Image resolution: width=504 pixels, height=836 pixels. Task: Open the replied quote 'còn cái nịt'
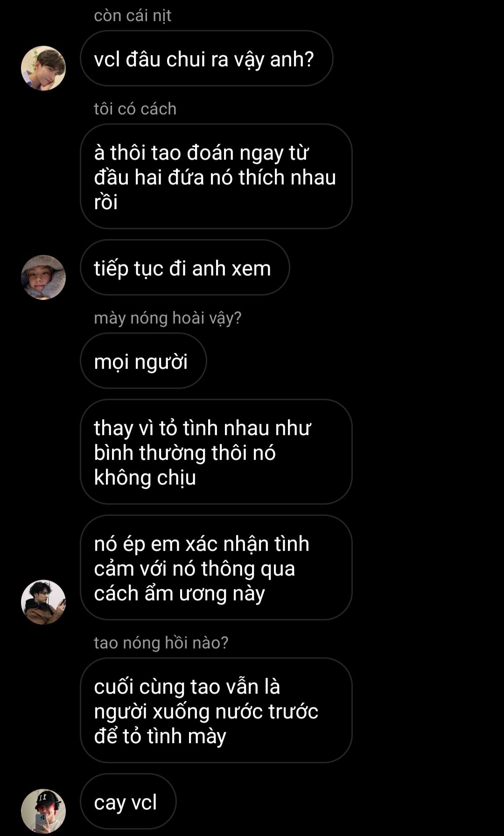click(x=133, y=16)
